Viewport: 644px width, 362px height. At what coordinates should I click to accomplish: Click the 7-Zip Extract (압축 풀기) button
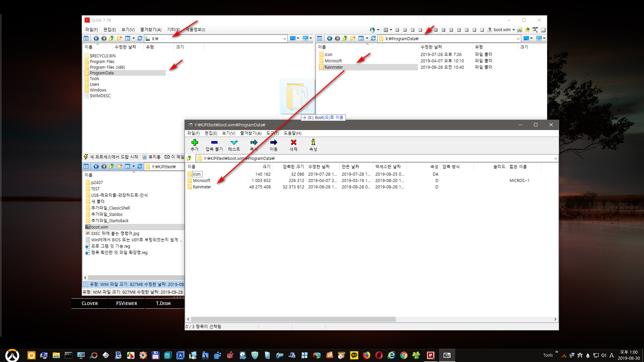pyautogui.click(x=214, y=145)
